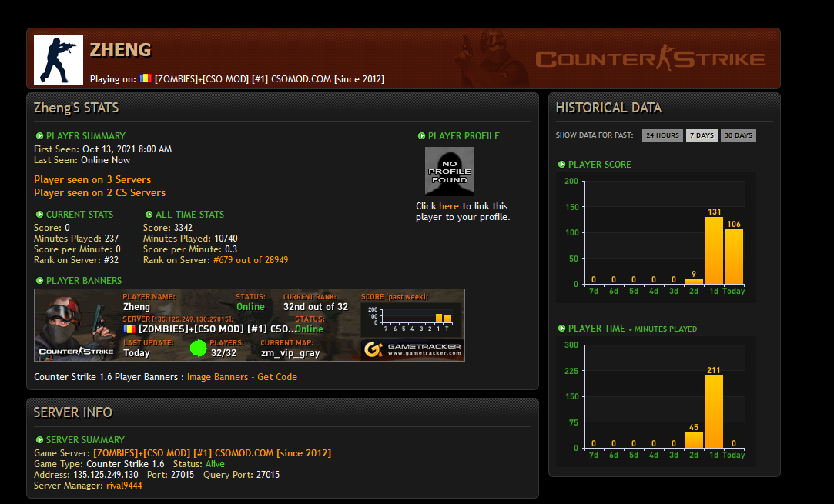Open 'here' link to link profile
Screen dimensions: 834x504
[x=448, y=206]
